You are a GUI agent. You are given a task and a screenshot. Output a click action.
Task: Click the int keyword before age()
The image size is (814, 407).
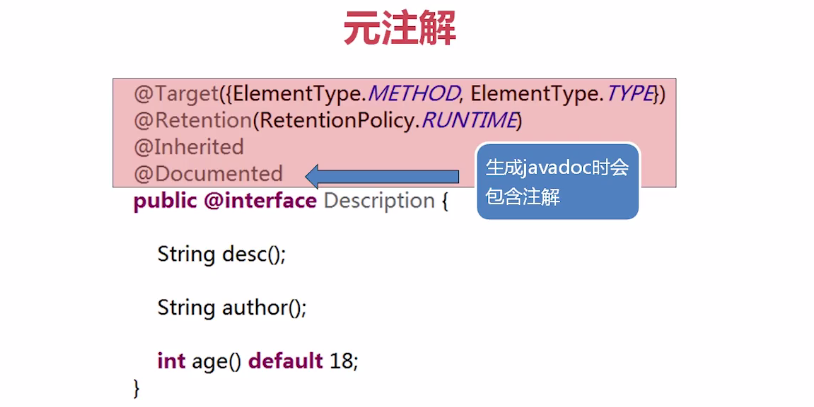tap(171, 361)
